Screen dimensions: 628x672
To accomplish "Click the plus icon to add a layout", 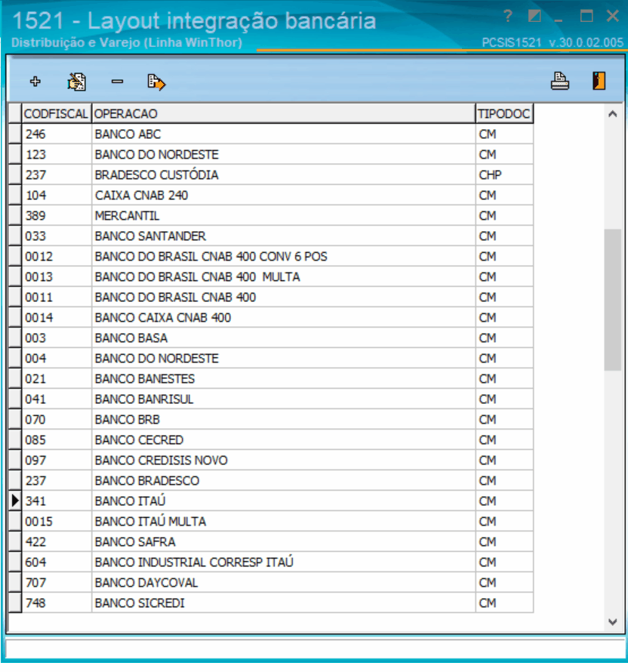I will coord(35,82).
